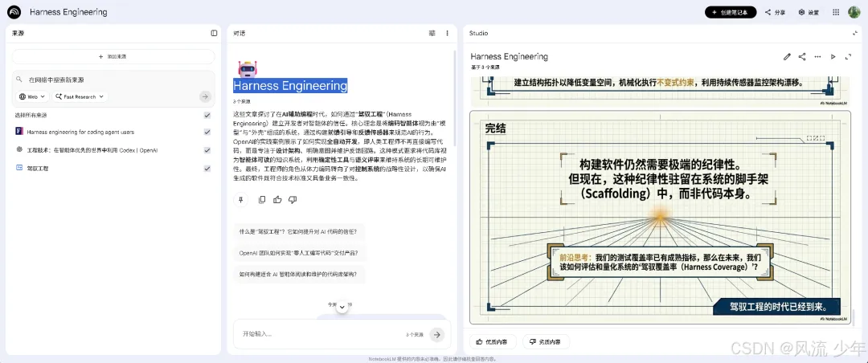Give thumbs up to the chat summary
The height and width of the screenshot is (363, 868).
[277, 200]
